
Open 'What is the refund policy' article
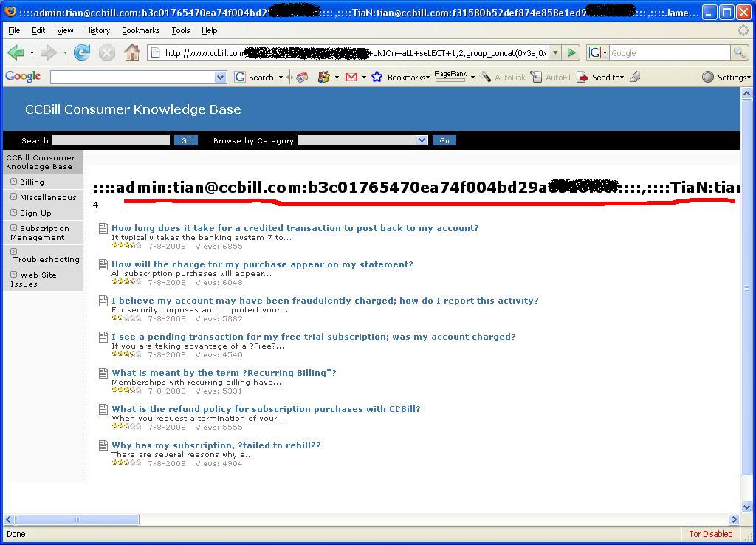pos(266,409)
